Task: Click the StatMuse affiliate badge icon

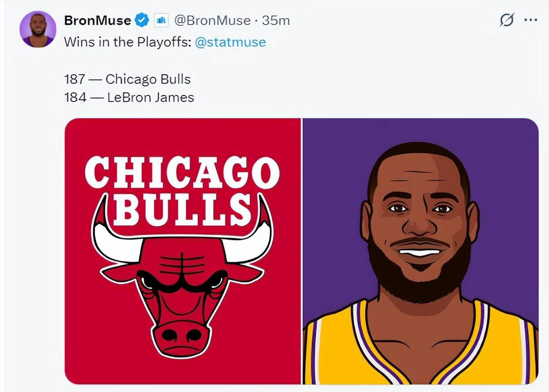Action: coord(161,20)
